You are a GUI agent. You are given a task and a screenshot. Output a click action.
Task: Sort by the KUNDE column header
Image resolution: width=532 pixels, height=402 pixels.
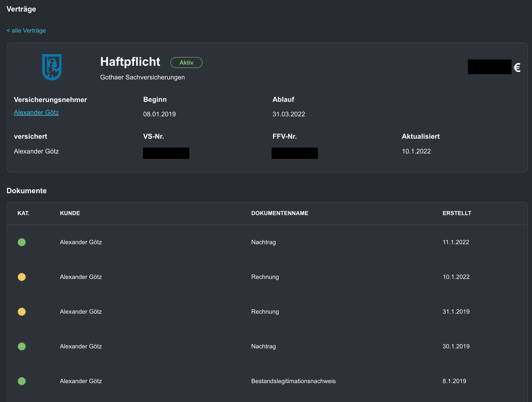point(70,213)
